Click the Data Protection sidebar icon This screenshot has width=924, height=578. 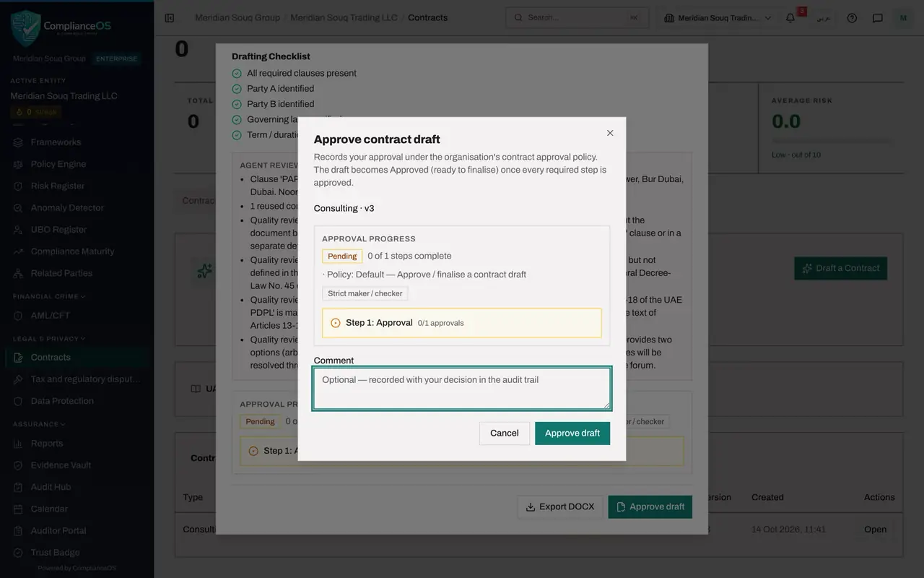(x=18, y=401)
